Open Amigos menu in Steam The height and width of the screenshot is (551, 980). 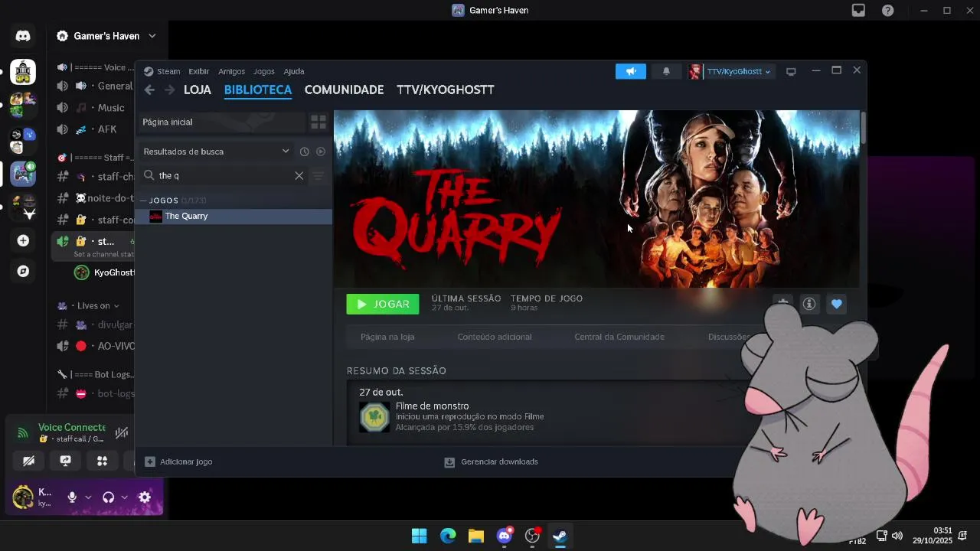(231, 71)
